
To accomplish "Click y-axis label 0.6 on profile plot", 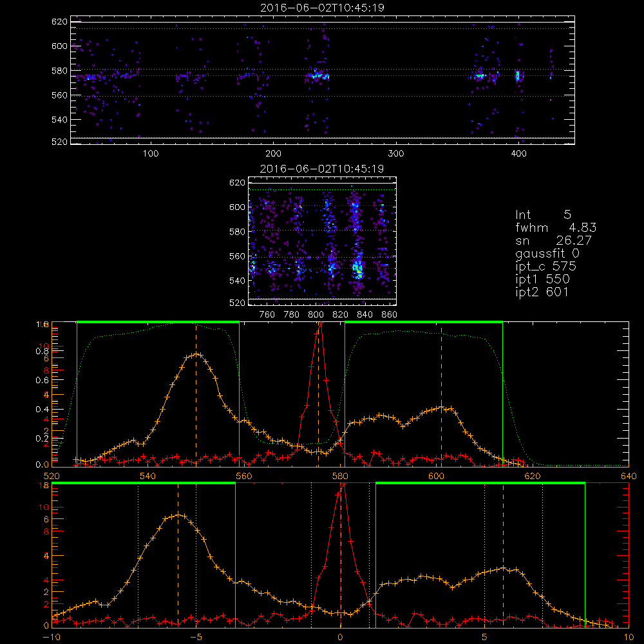I will (42, 381).
